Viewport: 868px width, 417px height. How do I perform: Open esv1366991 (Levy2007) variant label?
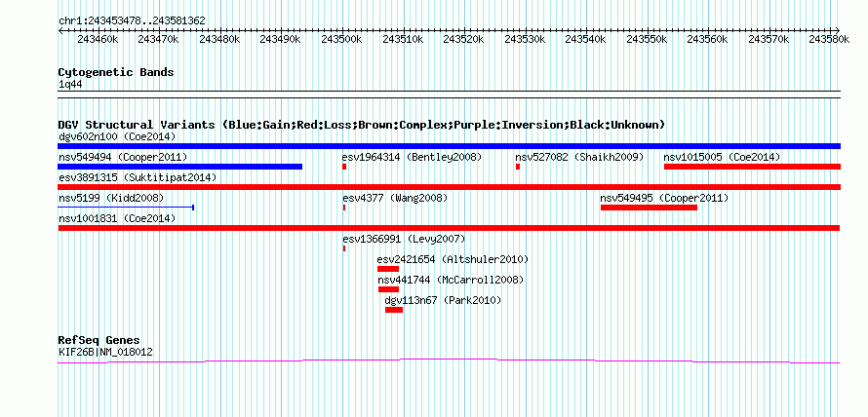click(x=404, y=239)
